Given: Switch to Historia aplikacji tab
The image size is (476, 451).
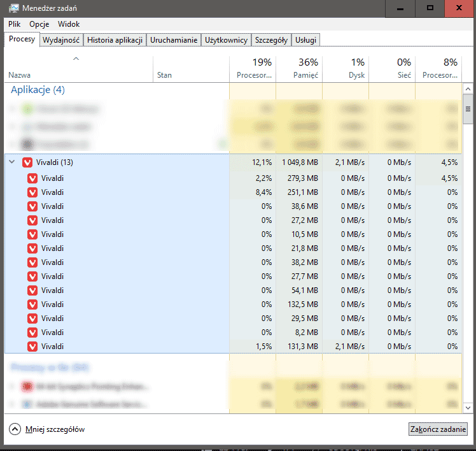Looking at the screenshot, I should (115, 40).
